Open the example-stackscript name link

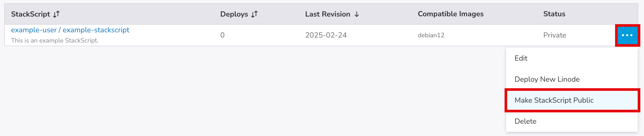(x=96, y=30)
